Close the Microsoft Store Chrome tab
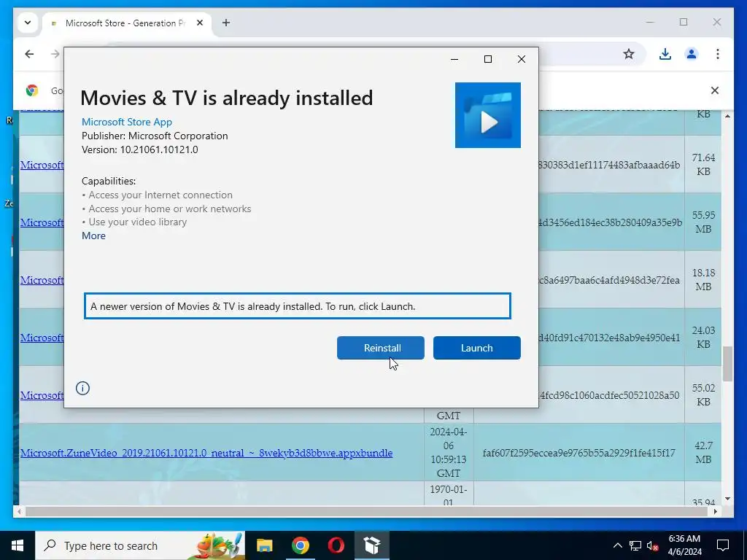Viewport: 747px width, 560px height. click(200, 23)
